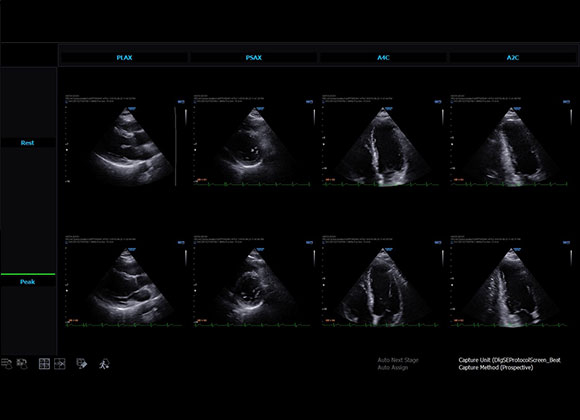
Task: Select the A2C view column header
Action: coord(513,58)
